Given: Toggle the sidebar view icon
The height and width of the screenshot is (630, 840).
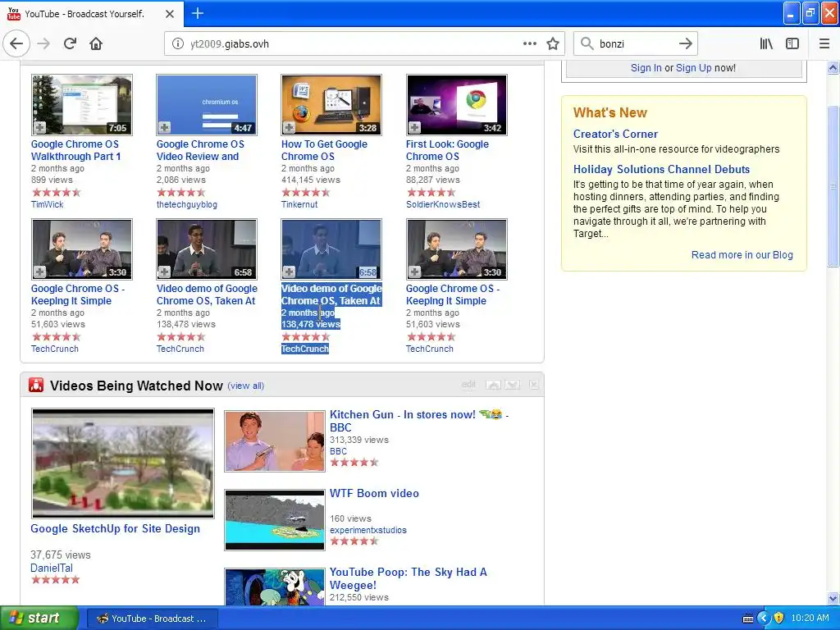Looking at the screenshot, I should tap(792, 44).
